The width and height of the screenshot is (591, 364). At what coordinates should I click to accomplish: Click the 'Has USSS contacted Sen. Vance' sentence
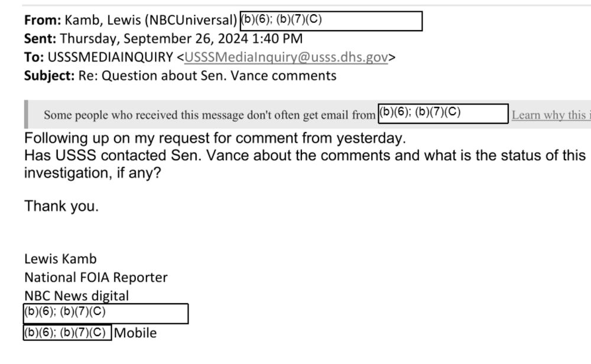304,164
